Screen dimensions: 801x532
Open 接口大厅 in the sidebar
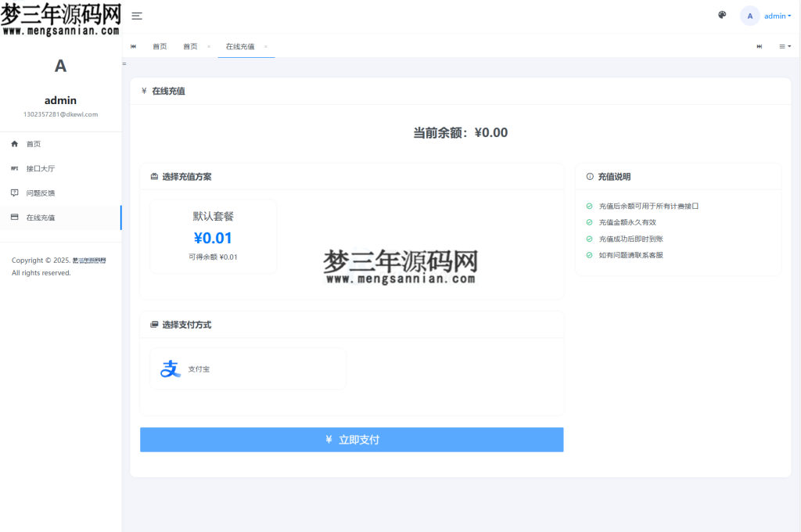(x=61, y=169)
